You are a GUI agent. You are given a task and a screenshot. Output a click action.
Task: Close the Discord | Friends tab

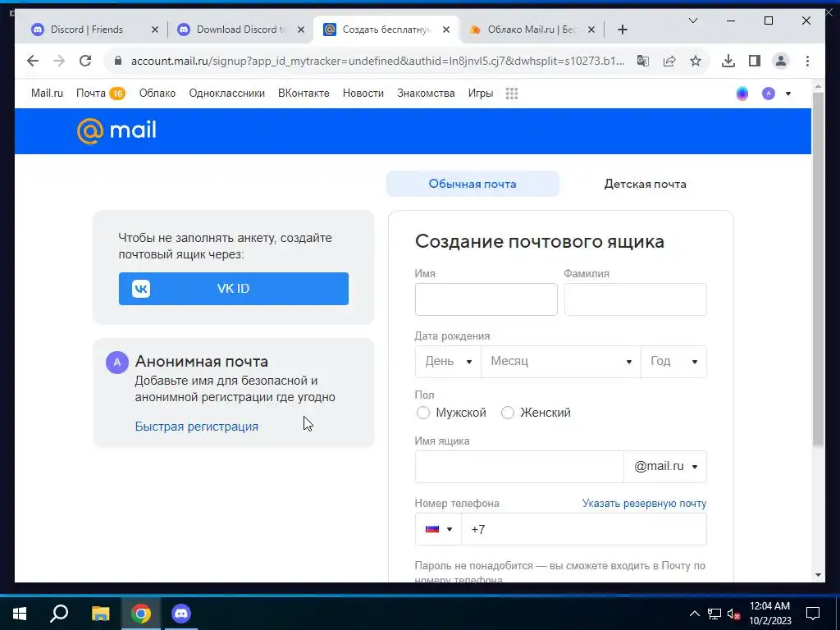155,30
